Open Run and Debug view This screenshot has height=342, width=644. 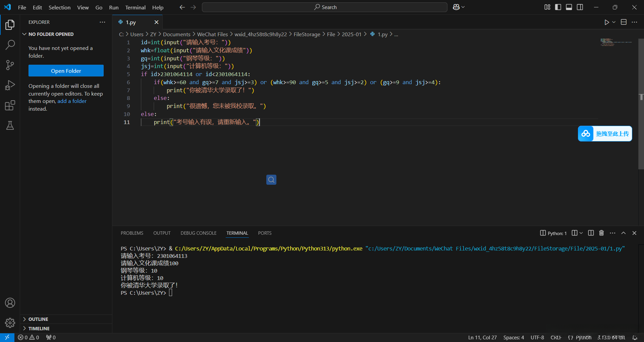pos(10,85)
